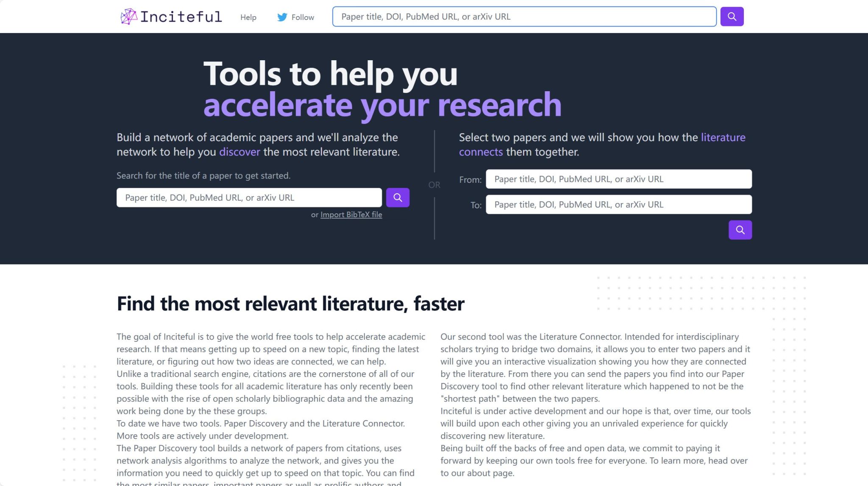The width and height of the screenshot is (868, 486).
Task: Click the 'OR' divider label
Action: tap(434, 185)
